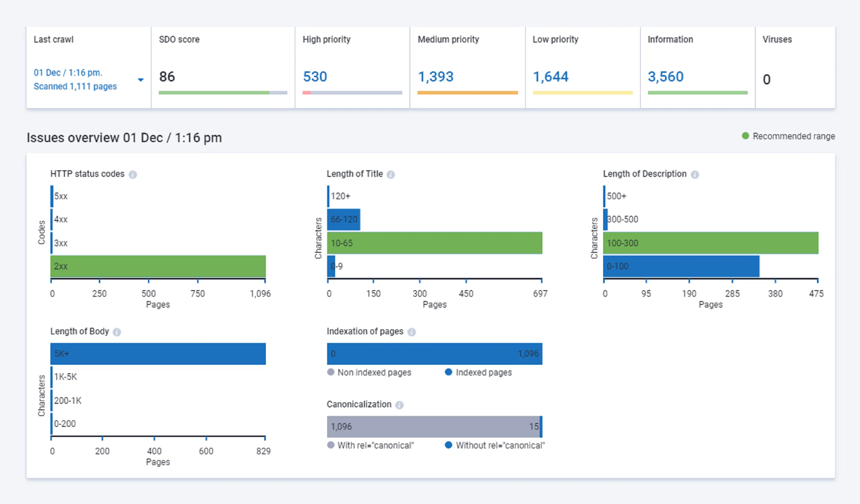Screen dimensions: 860x504
Task: Click the Issues overview 01 Dec heading
Action: 124,138
